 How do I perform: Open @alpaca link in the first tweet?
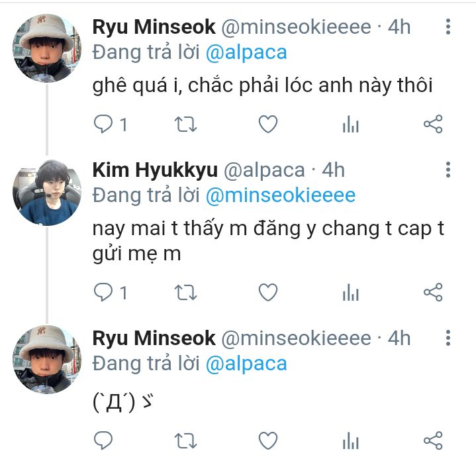246,52
